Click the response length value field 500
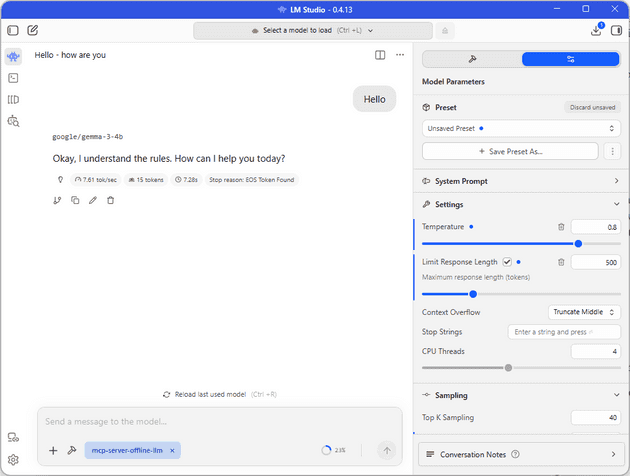 pos(596,262)
